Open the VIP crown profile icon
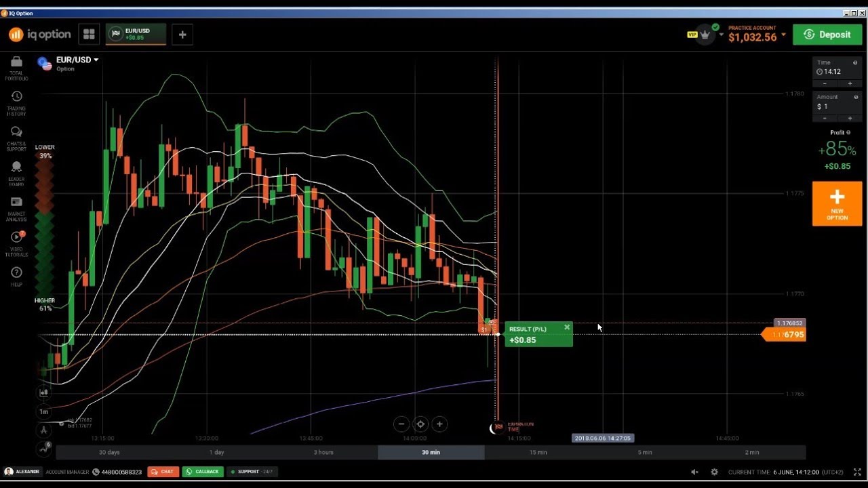The width and height of the screenshot is (868, 488). 706,33
